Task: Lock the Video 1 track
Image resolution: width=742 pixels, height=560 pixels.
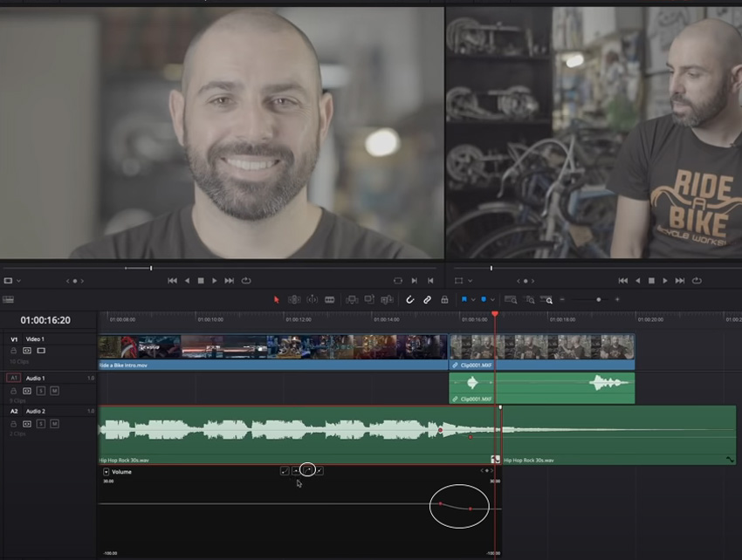Action: click(x=14, y=351)
